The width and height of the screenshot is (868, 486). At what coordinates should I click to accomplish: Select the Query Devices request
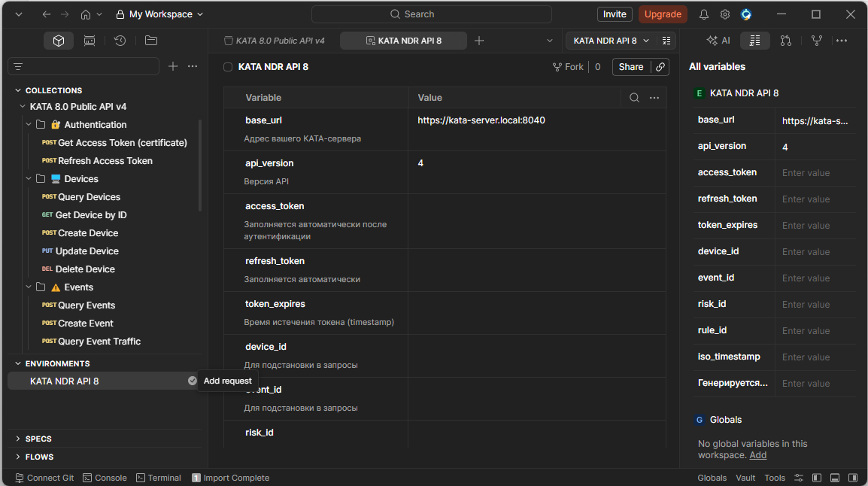coord(89,197)
